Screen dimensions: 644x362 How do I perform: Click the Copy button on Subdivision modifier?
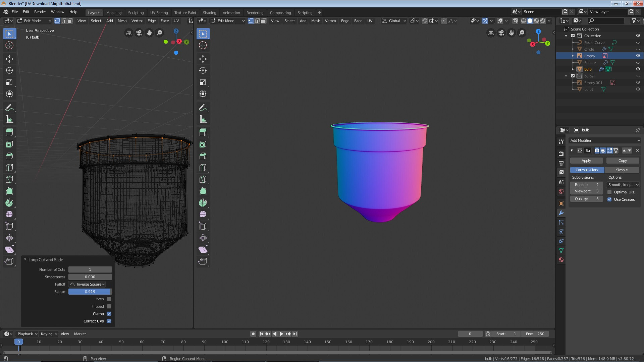coord(622,160)
